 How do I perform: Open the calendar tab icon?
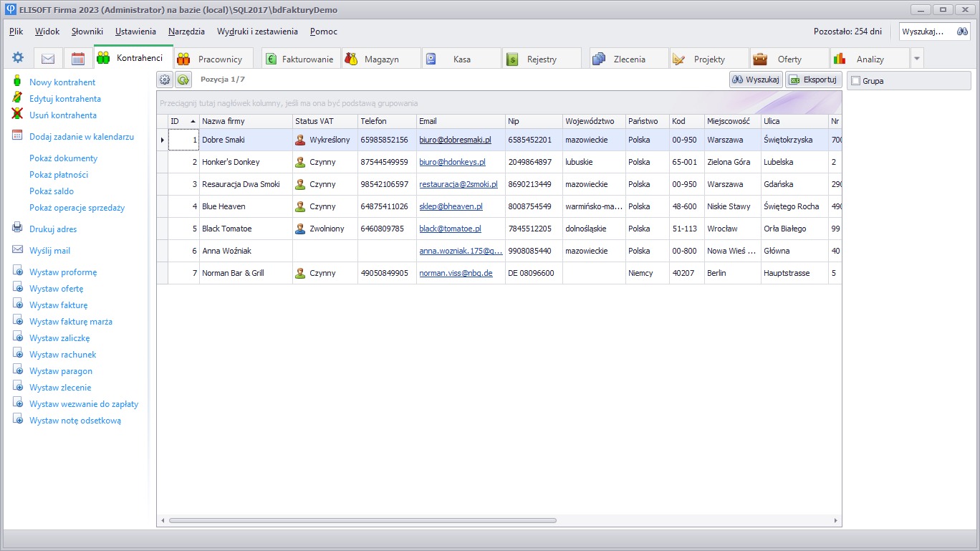78,59
